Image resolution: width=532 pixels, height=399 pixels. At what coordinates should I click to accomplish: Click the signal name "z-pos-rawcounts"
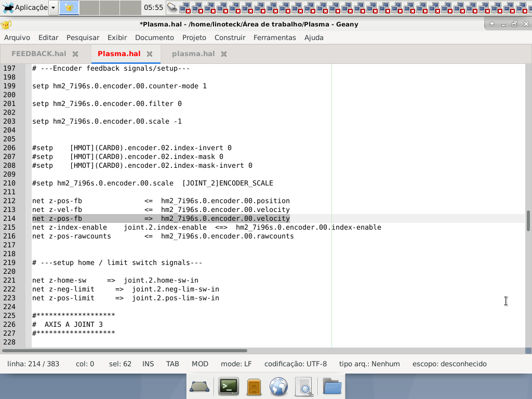[80, 236]
